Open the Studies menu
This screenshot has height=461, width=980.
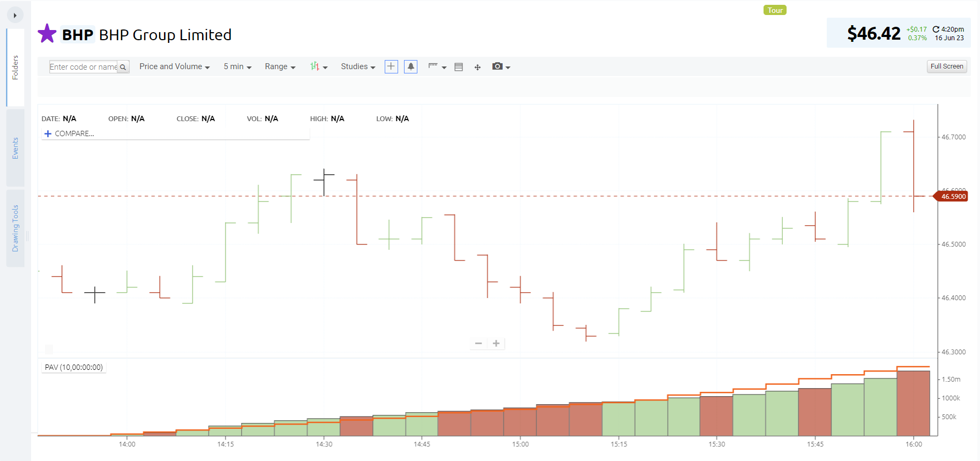pyautogui.click(x=357, y=66)
